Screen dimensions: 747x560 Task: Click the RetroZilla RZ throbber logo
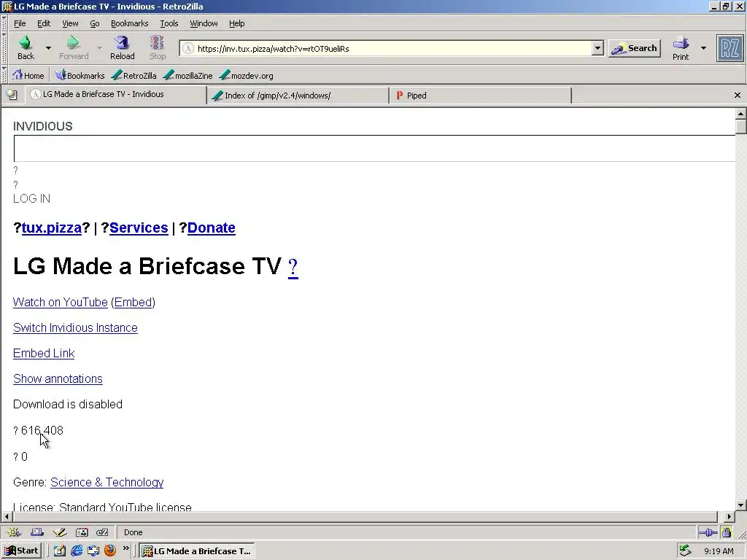729,48
